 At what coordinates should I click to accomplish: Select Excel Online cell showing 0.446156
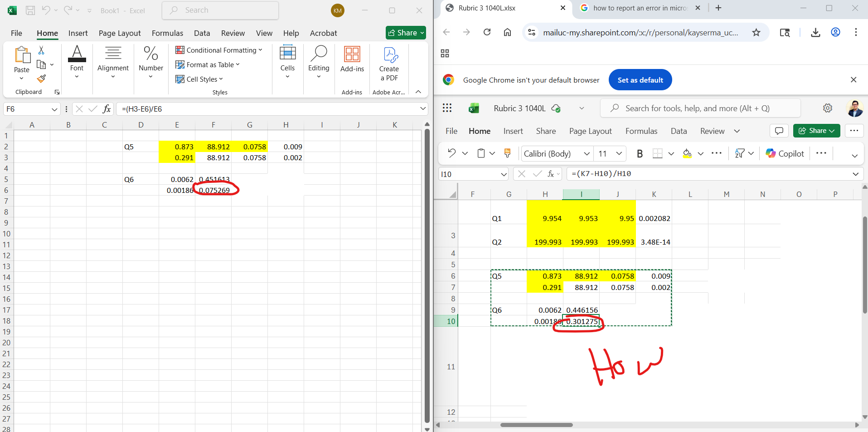pos(582,310)
